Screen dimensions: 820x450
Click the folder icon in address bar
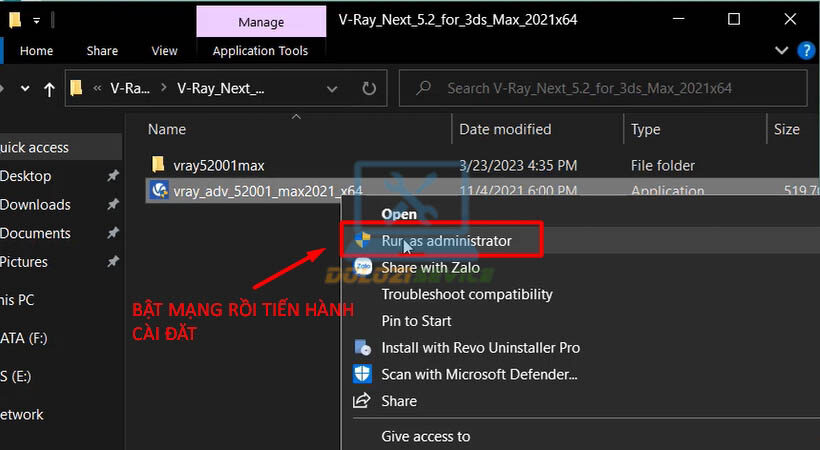(x=76, y=87)
